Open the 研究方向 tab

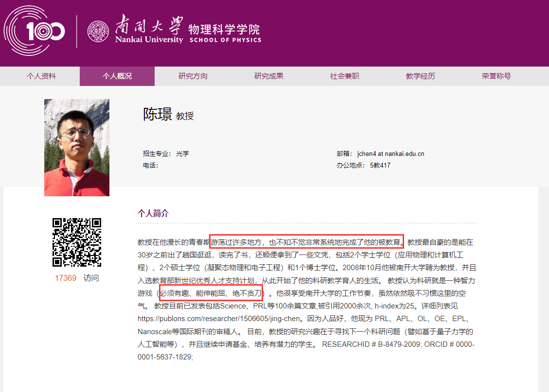pyautogui.click(x=193, y=76)
